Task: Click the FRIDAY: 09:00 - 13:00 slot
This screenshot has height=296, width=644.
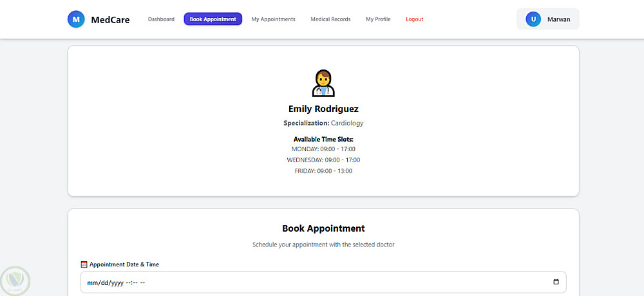Action: point(323,171)
